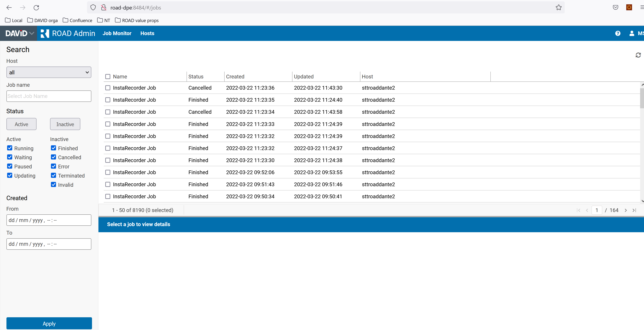644x330 pixels.
Task: Focus the Select Job Name field
Action: tap(49, 96)
